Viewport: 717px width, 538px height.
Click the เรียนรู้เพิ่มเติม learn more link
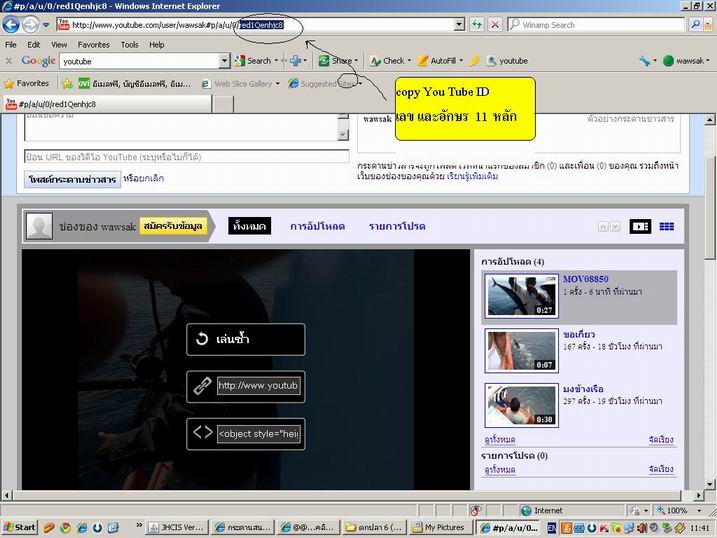click(x=472, y=176)
